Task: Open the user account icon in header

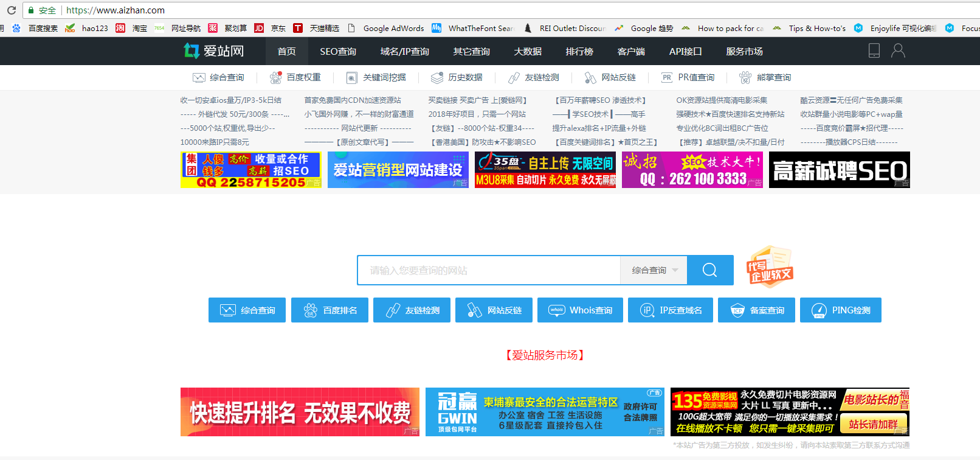Action: 898,51
